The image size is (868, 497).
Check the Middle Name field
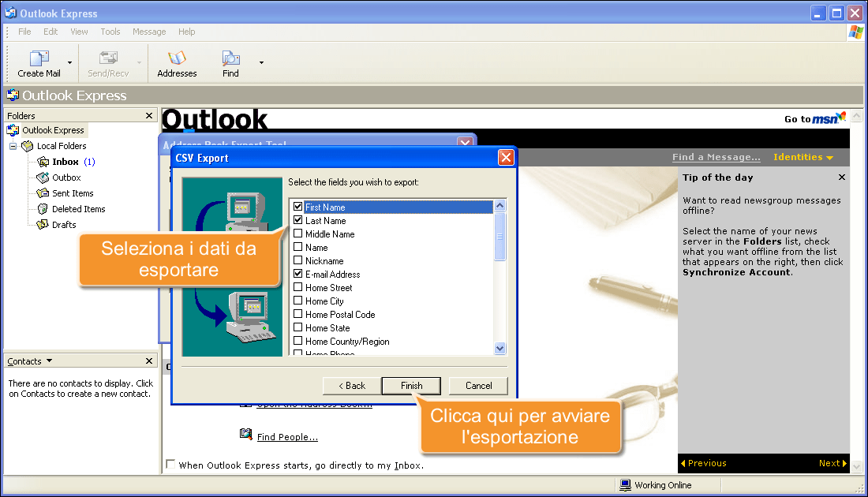[297, 234]
